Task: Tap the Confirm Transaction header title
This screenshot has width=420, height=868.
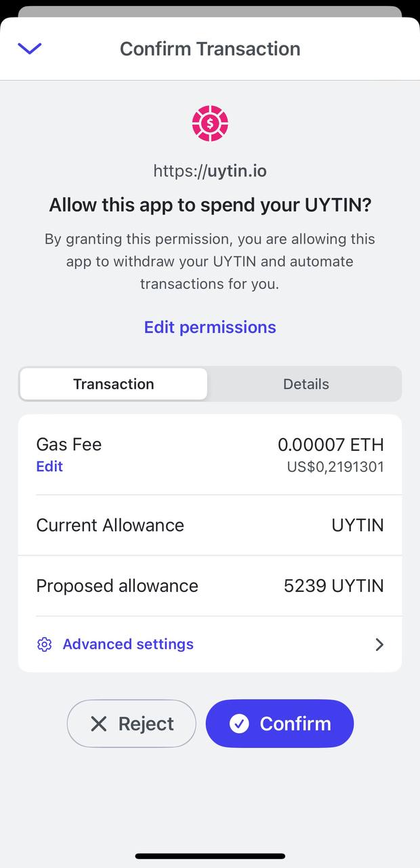Action: point(210,49)
